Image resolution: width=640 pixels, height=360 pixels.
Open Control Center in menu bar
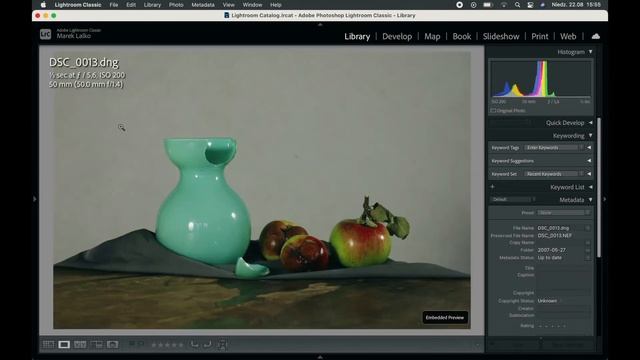[530, 5]
